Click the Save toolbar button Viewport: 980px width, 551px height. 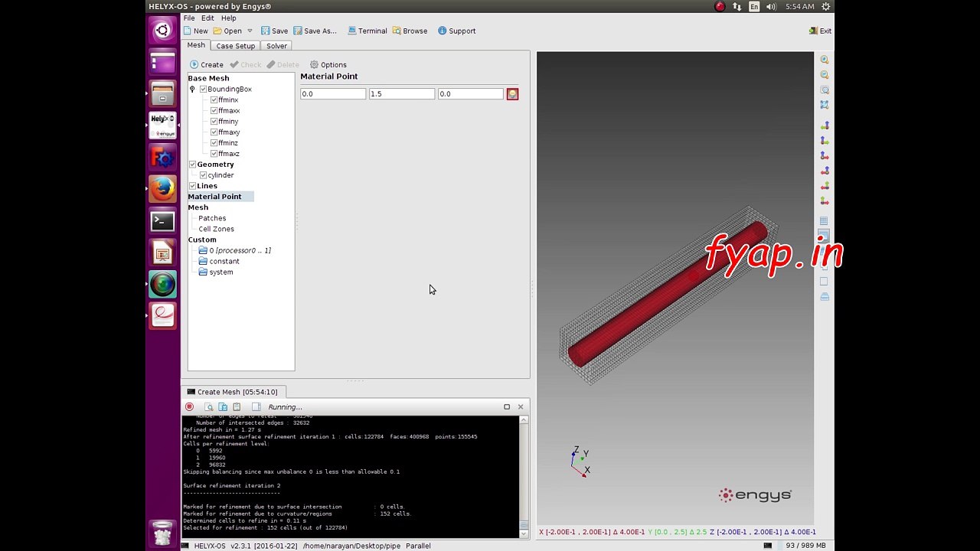point(274,31)
